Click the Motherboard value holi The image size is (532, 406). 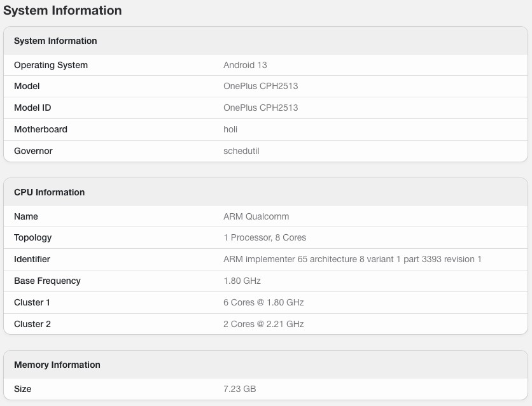click(x=230, y=129)
